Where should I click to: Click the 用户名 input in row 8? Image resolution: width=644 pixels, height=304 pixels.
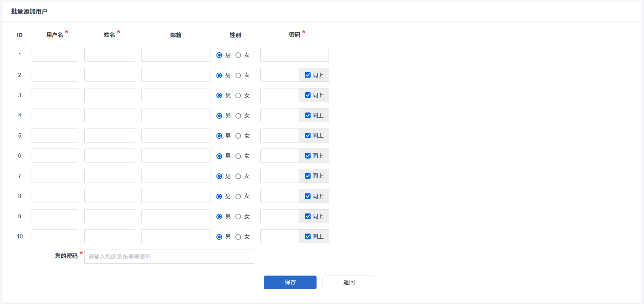tap(55, 196)
